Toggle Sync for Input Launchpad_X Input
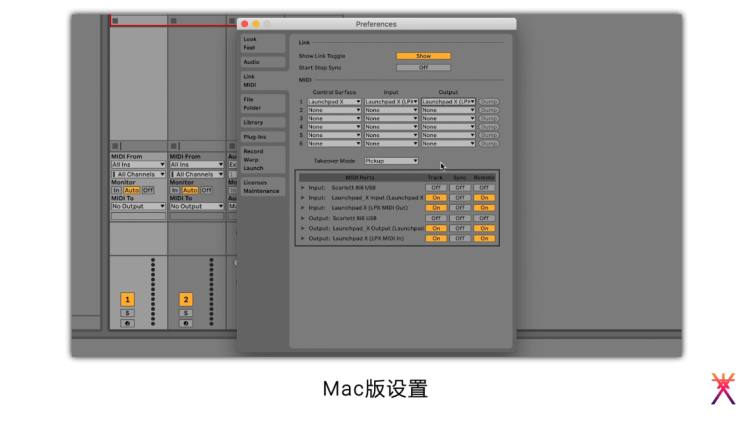Screen dimensions: 750x424 460,198
